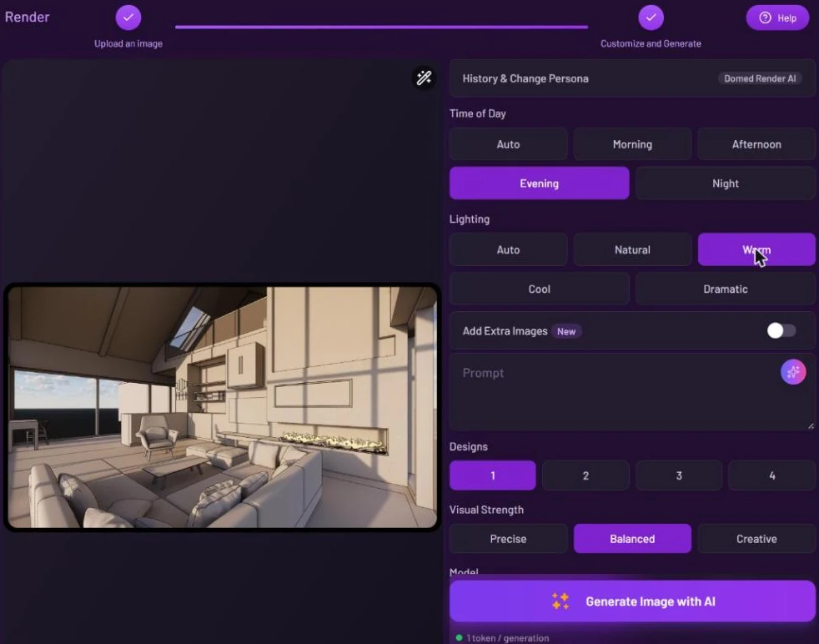Click the progress bar between steps

pyautogui.click(x=381, y=27)
